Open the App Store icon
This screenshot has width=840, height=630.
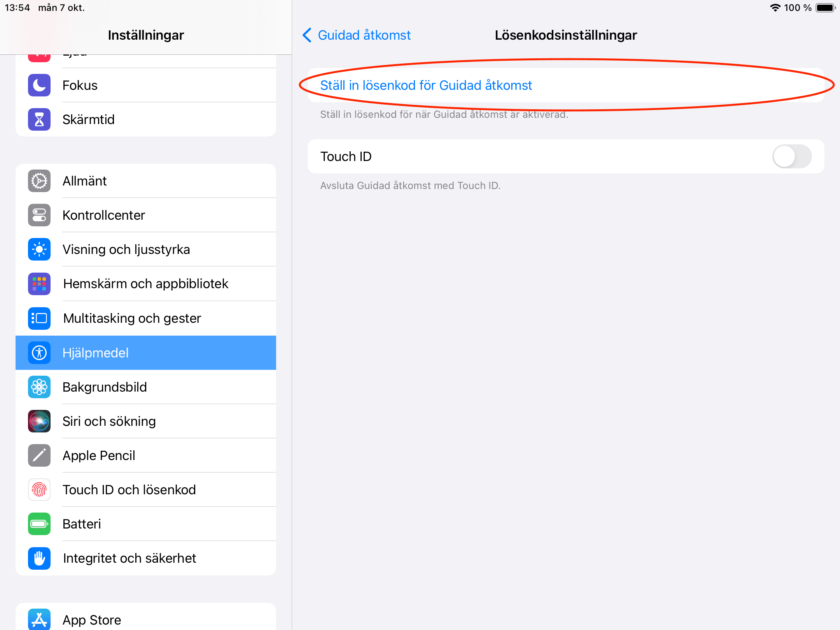(x=39, y=619)
